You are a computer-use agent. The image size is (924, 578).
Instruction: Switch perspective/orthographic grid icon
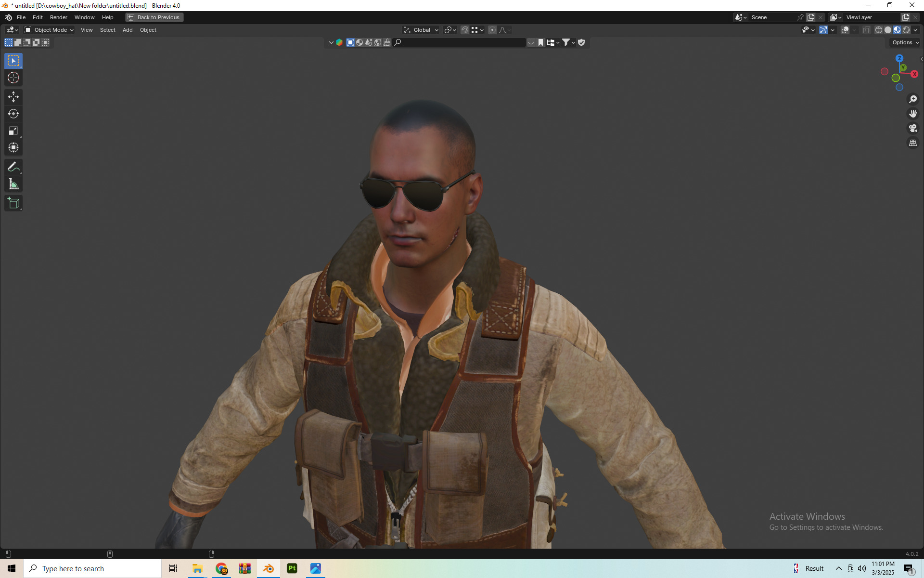pyautogui.click(x=913, y=143)
